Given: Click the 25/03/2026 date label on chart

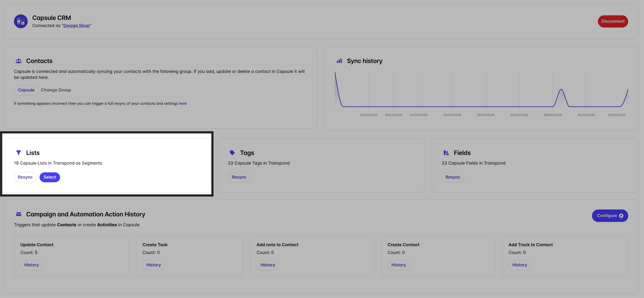Looking at the screenshot, I should pos(452,115).
